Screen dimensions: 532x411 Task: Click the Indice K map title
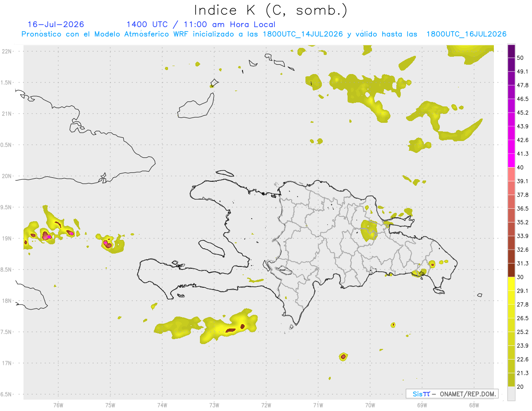[271, 10]
